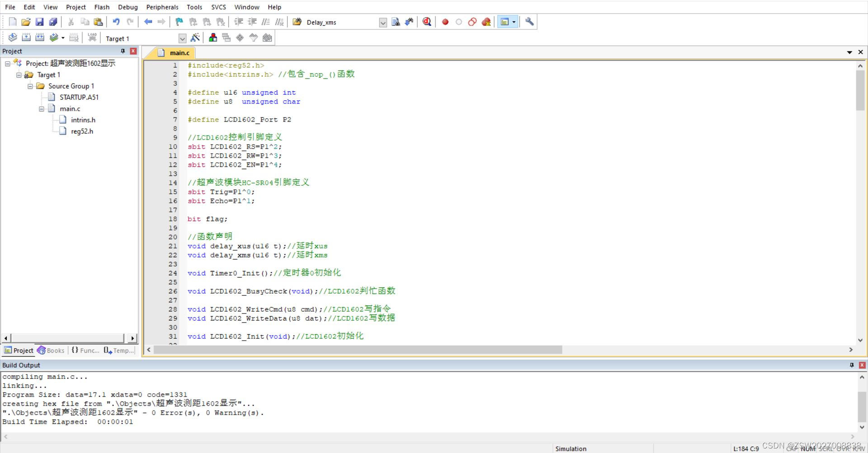Undo the last edit with the Undo arrow
The width and height of the screenshot is (868, 453).
tap(116, 22)
